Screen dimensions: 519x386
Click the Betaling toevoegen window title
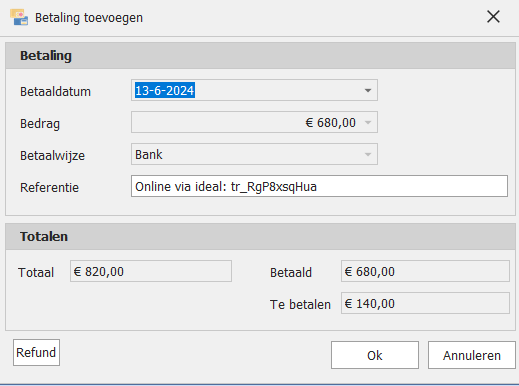[x=89, y=18]
